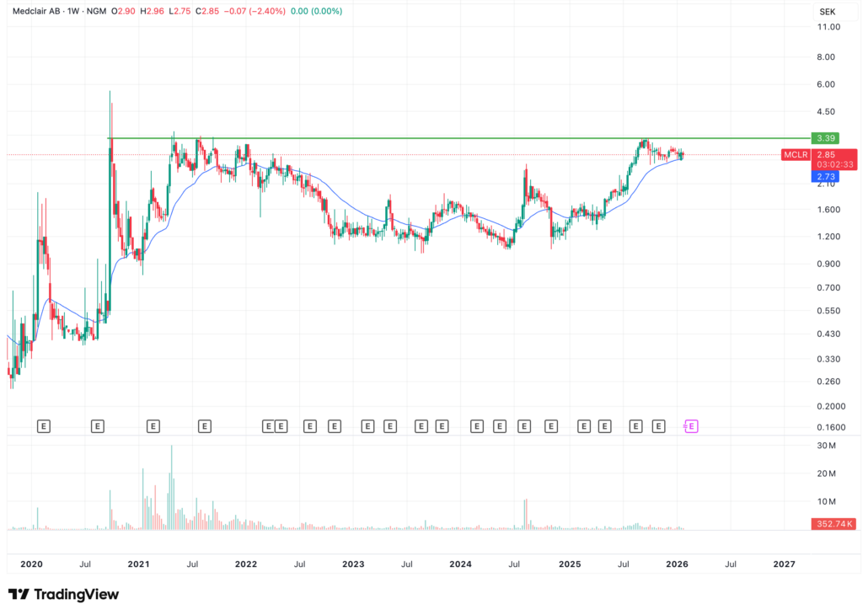Click the 1W interval in chart legend
Image resolution: width=868 pixels, height=615 pixels.
(x=76, y=12)
